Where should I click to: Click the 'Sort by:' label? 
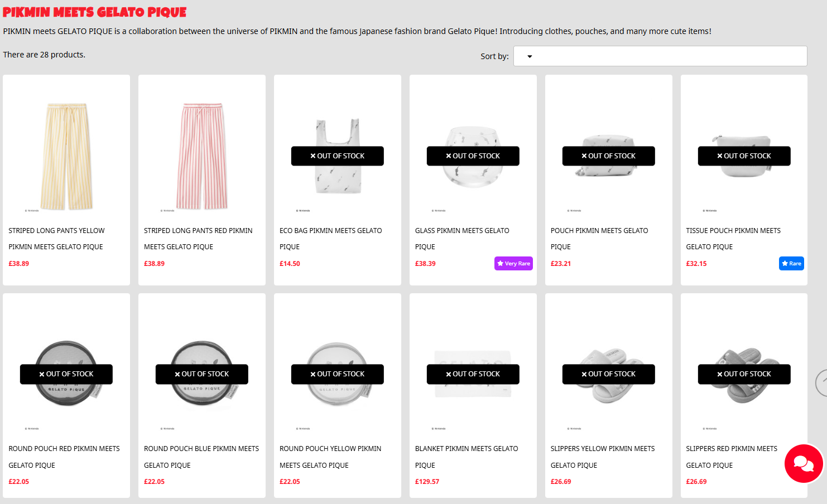494,56
